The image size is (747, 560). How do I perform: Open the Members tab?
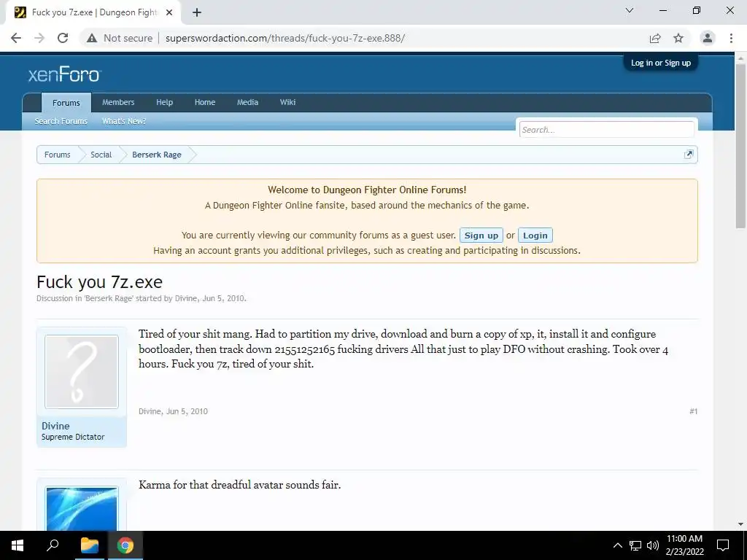(118, 102)
